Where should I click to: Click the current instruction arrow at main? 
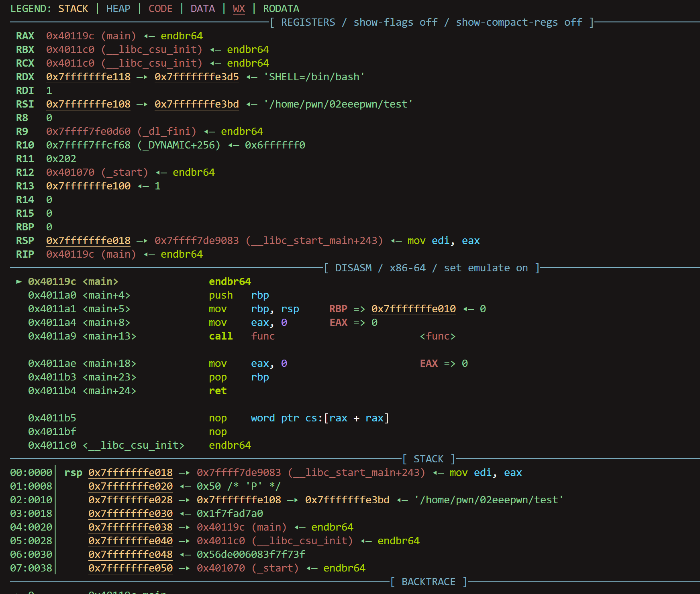pyautogui.click(x=19, y=281)
